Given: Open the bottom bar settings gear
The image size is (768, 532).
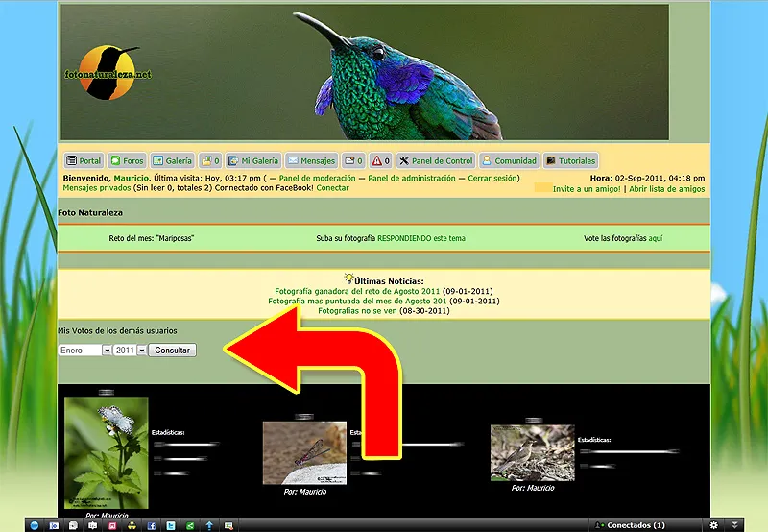Looking at the screenshot, I should [x=713, y=525].
